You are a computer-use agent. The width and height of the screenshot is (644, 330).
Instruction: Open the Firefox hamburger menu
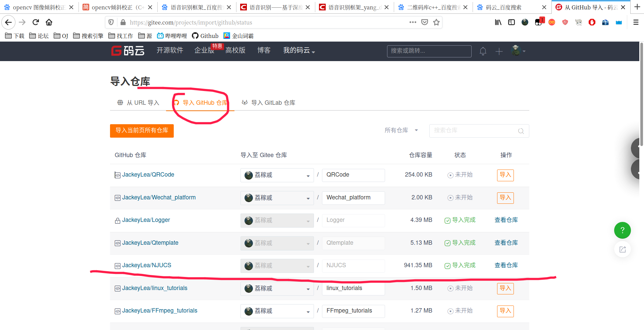point(636,22)
